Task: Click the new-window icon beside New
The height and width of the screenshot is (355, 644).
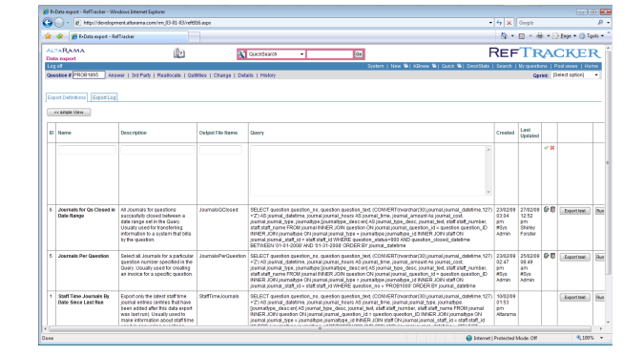Action: pos(405,66)
